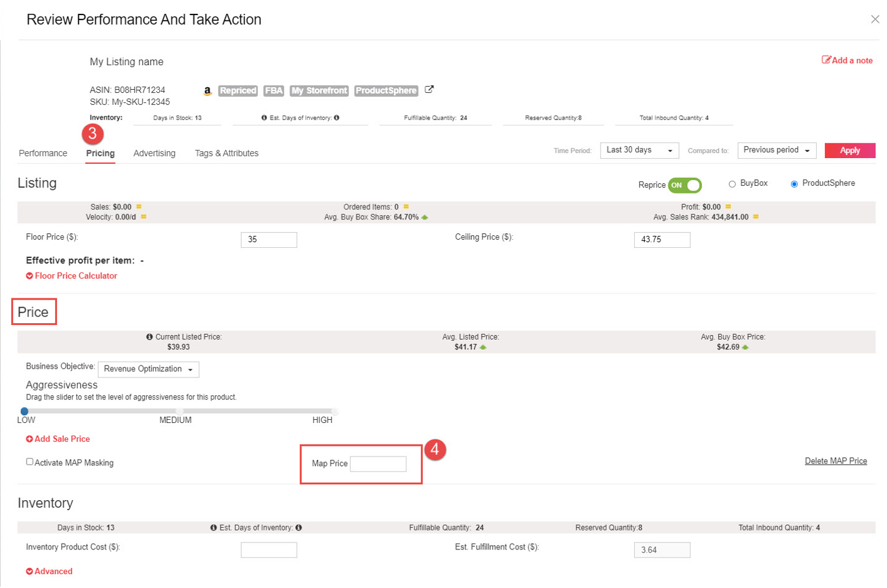Click the Amazon marketplace icon beside ASIN
The image size is (887, 588).
click(207, 91)
